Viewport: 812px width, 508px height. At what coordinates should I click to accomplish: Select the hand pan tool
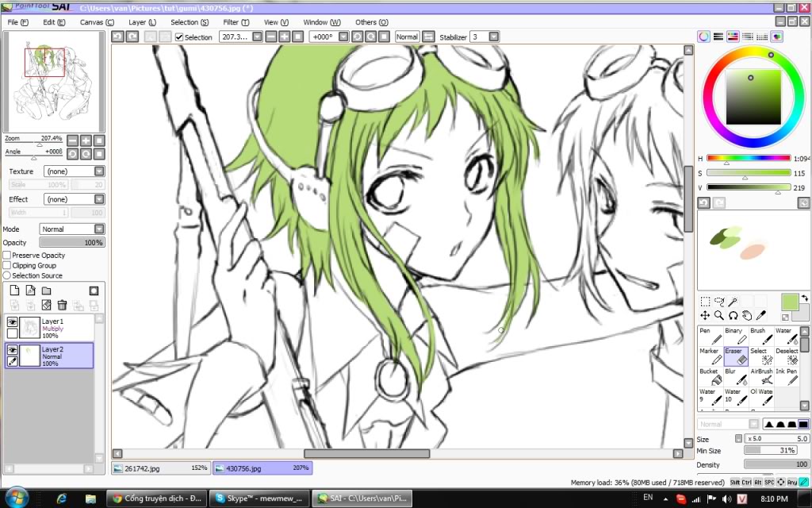pos(747,315)
